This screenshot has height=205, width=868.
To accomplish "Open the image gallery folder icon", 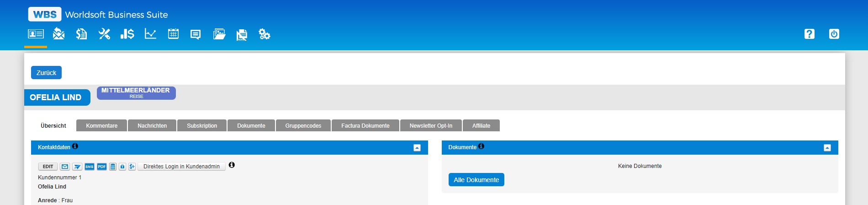I will click(219, 34).
